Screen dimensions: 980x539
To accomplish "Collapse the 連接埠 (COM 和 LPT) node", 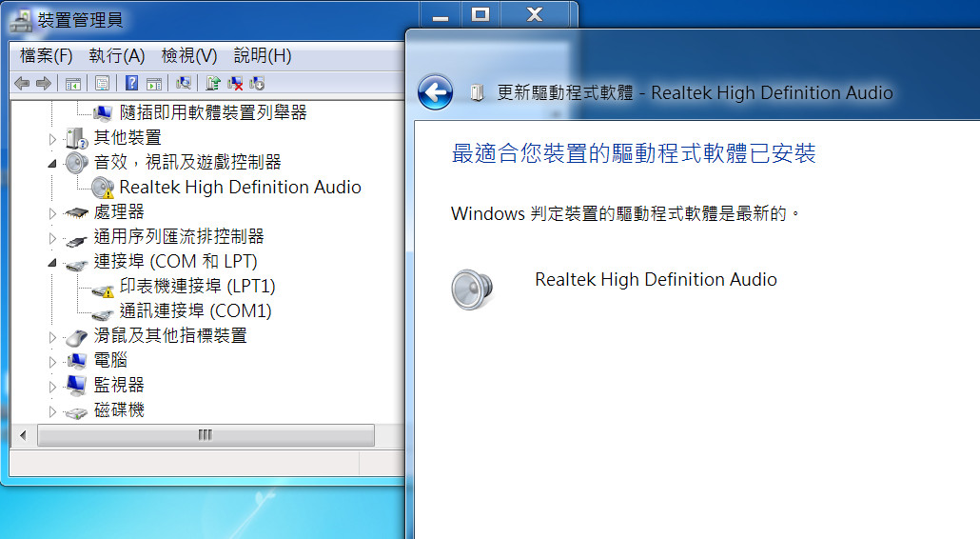I will 52,263.
